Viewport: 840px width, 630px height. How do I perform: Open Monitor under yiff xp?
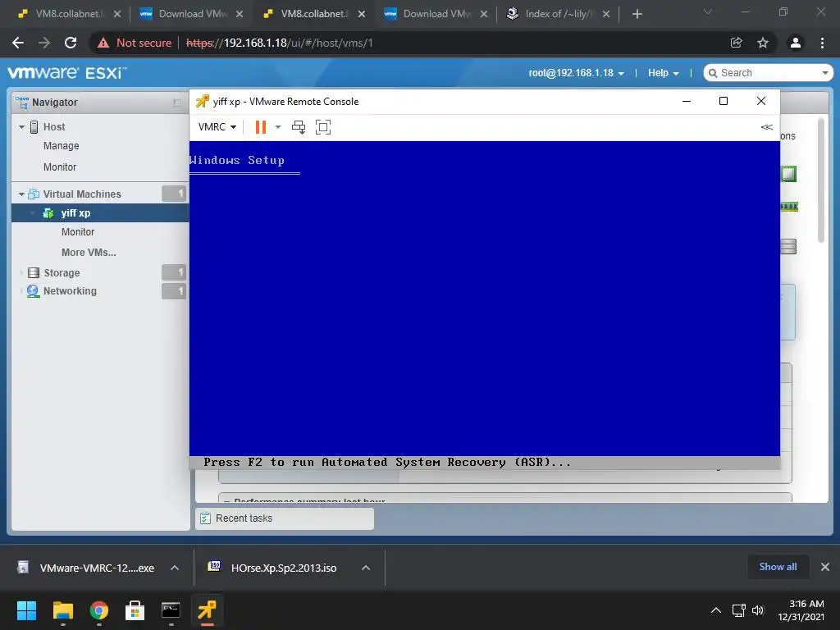pyautogui.click(x=78, y=232)
